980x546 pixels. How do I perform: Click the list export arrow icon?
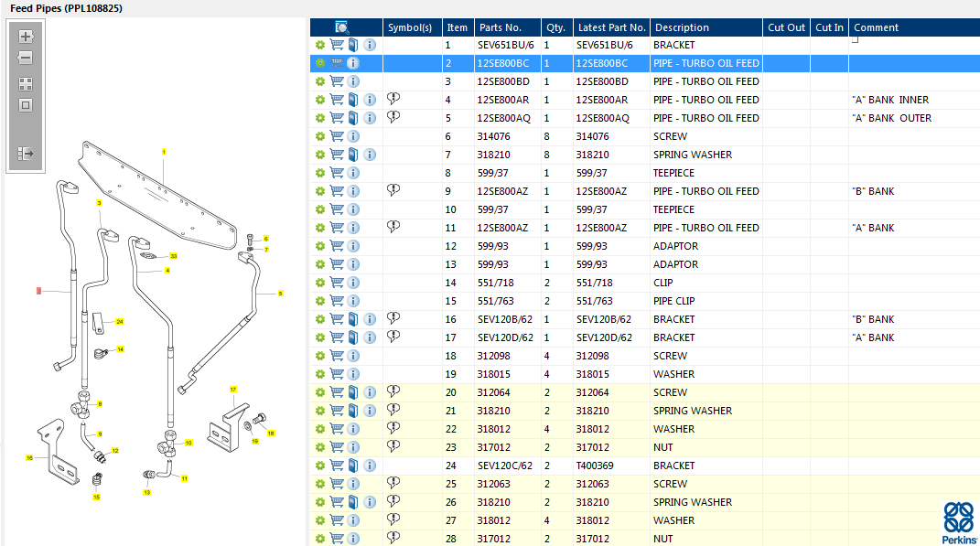tap(26, 154)
